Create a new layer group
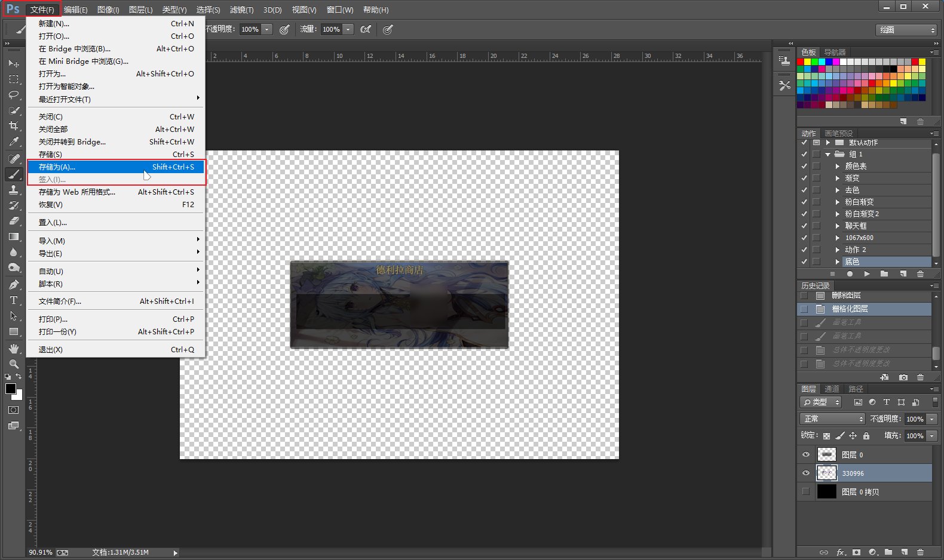Screen dimensions: 944x560 pyautogui.click(x=888, y=552)
